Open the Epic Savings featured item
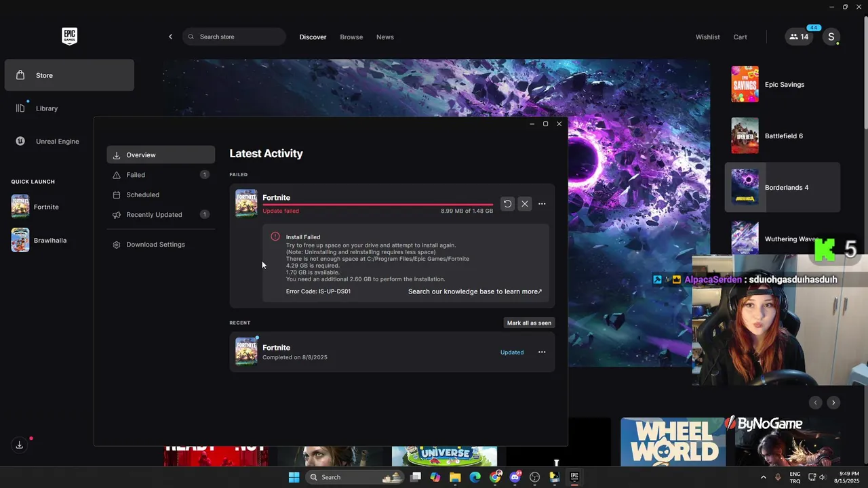 (x=783, y=84)
